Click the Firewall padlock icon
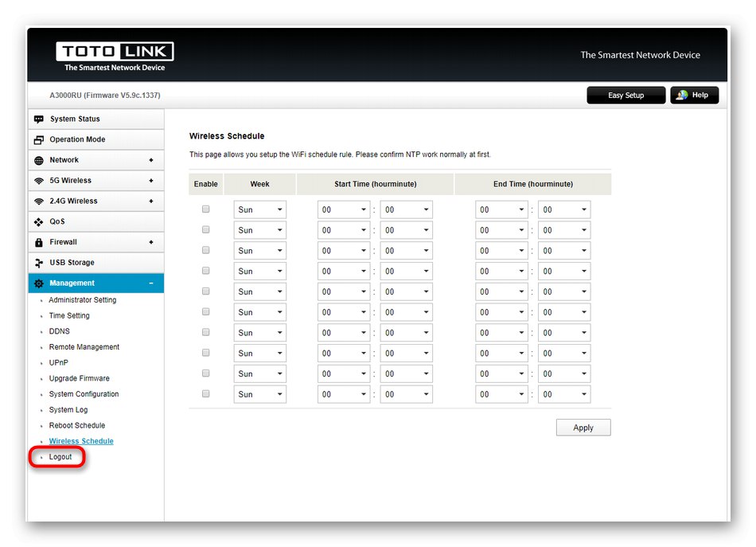 tap(38, 242)
